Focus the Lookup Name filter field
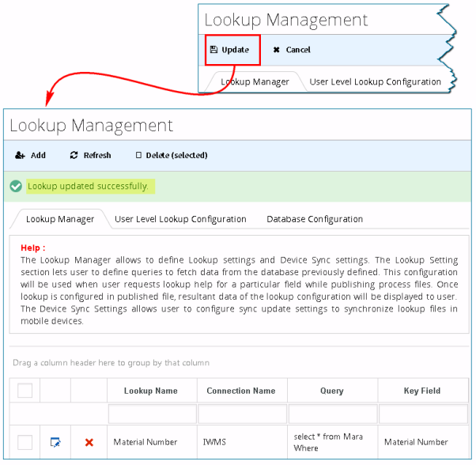 [152, 414]
